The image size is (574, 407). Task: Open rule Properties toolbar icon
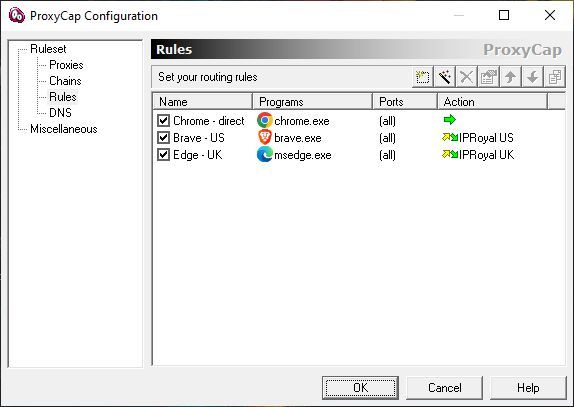click(x=488, y=77)
